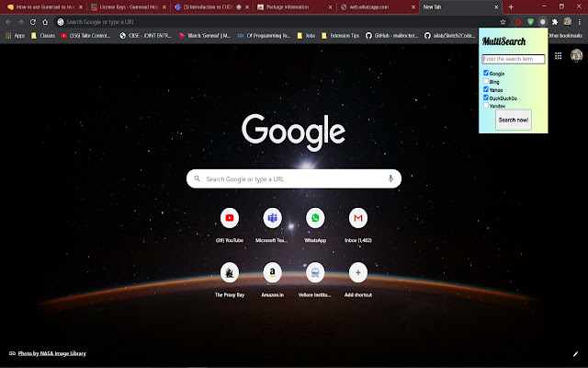The height and width of the screenshot is (368, 588).
Task: Open the Take Control YouTube bookmark
Action: click(x=85, y=36)
